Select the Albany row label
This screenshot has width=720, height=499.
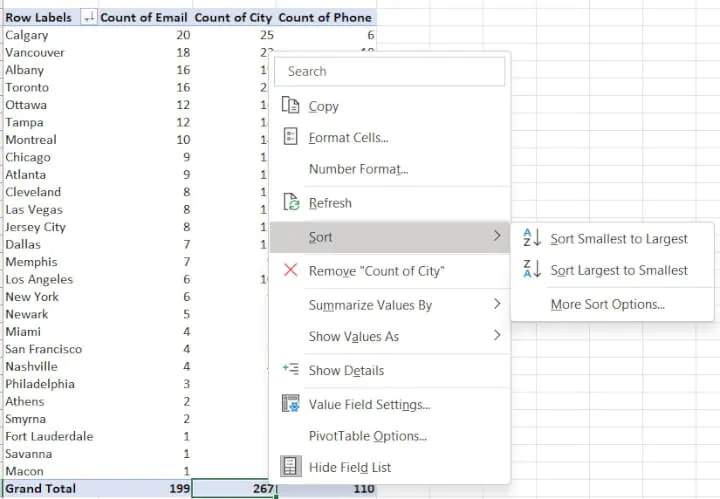24,70
